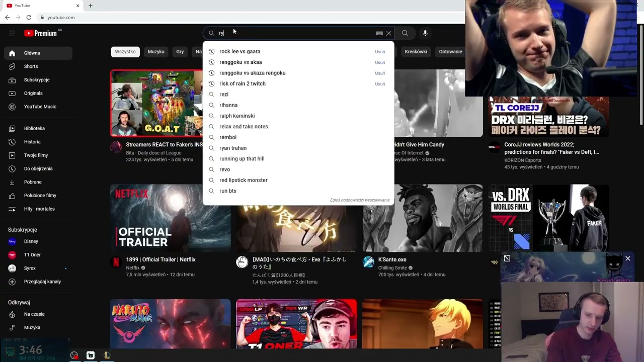Open Na czasie trending
Viewport: 644px width, 362px height.
[x=38, y=314]
